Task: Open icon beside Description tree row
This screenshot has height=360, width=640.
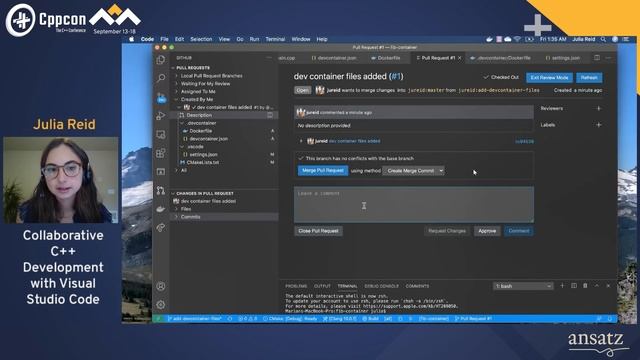Action: coord(270,115)
